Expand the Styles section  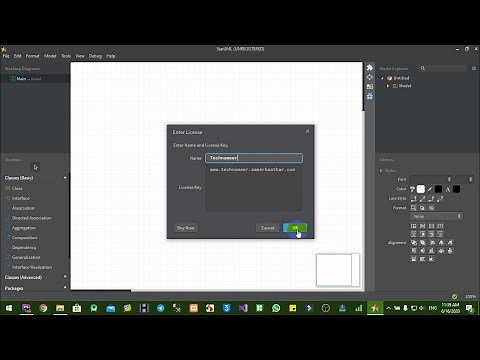pyautogui.click(x=381, y=170)
